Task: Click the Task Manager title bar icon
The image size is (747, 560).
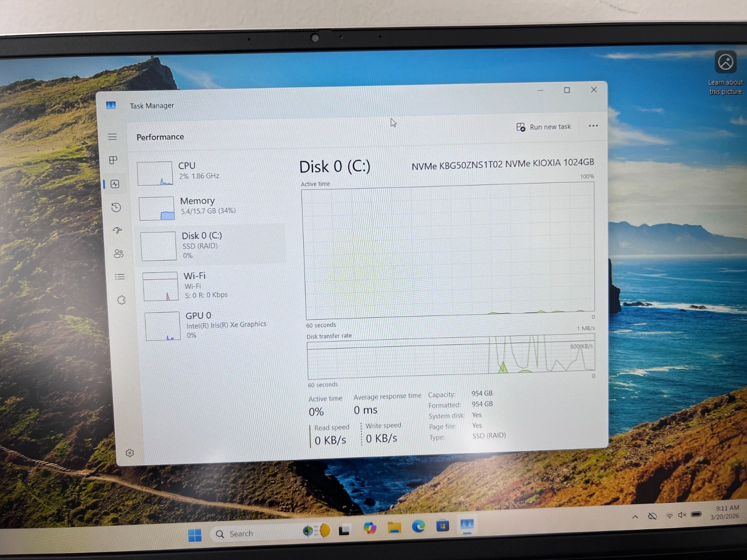Action: [x=111, y=105]
